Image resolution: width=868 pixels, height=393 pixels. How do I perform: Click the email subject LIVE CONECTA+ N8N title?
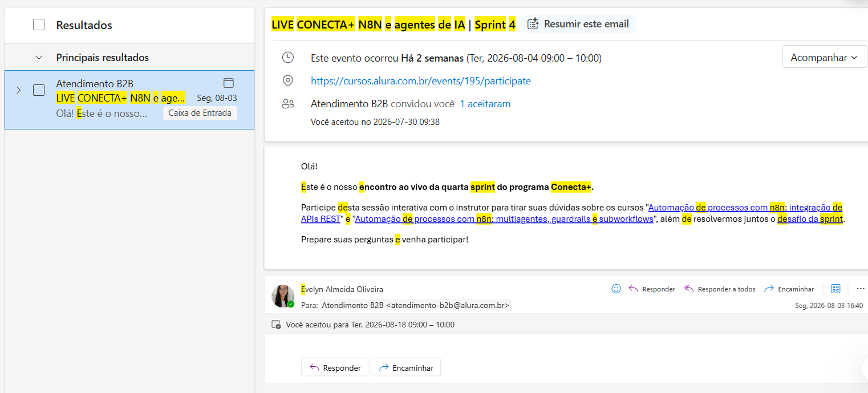(x=393, y=24)
